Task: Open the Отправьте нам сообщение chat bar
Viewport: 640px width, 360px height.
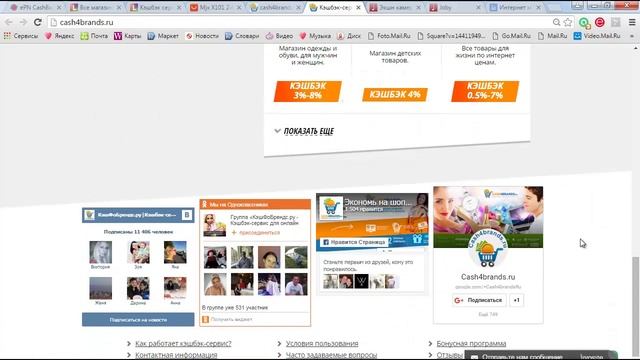Action: pyautogui.click(x=541, y=356)
